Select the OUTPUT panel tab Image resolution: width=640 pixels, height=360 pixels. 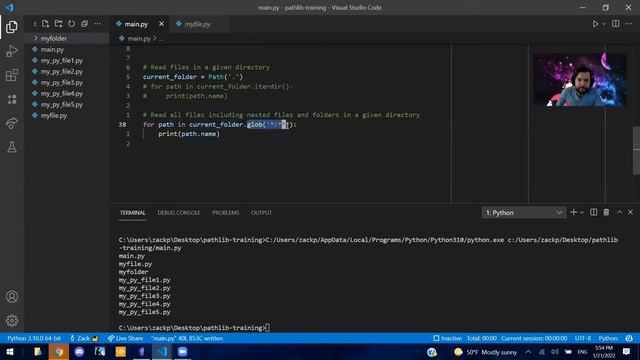pyautogui.click(x=261, y=213)
